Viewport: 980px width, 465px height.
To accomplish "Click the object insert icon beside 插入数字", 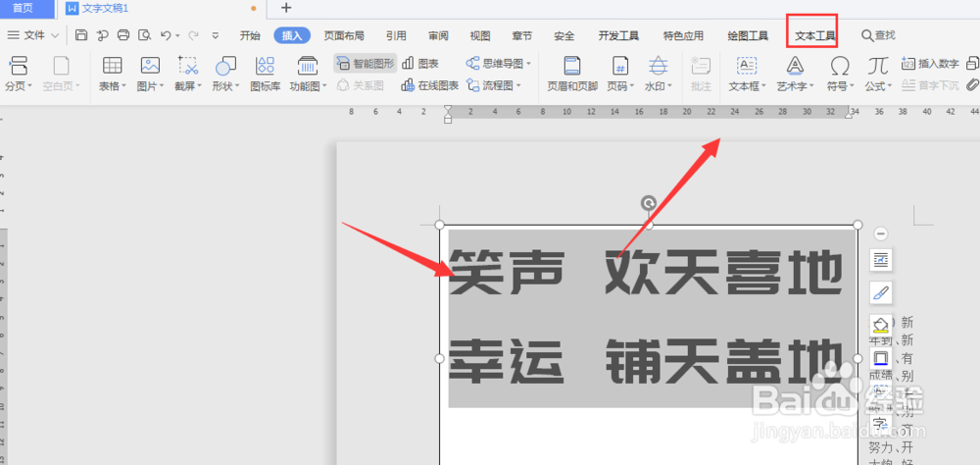I will click(x=972, y=63).
